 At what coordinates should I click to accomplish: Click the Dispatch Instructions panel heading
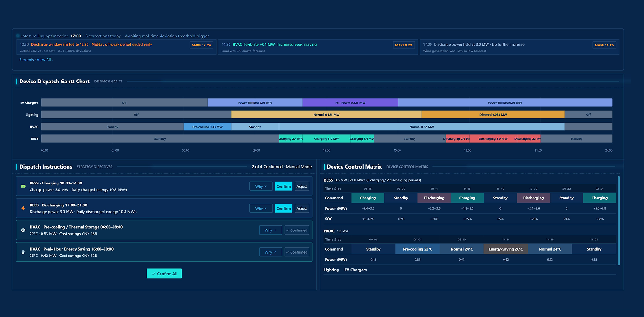point(46,167)
